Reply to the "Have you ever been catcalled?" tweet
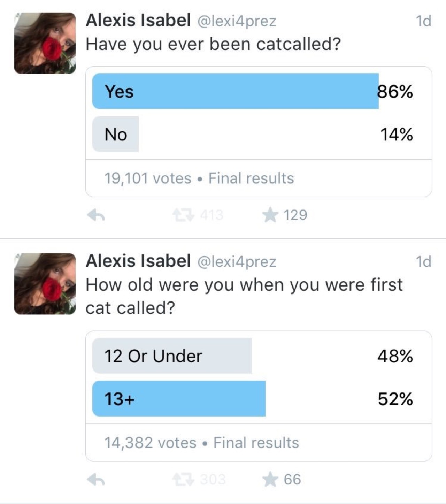The image size is (446, 504). [96, 215]
